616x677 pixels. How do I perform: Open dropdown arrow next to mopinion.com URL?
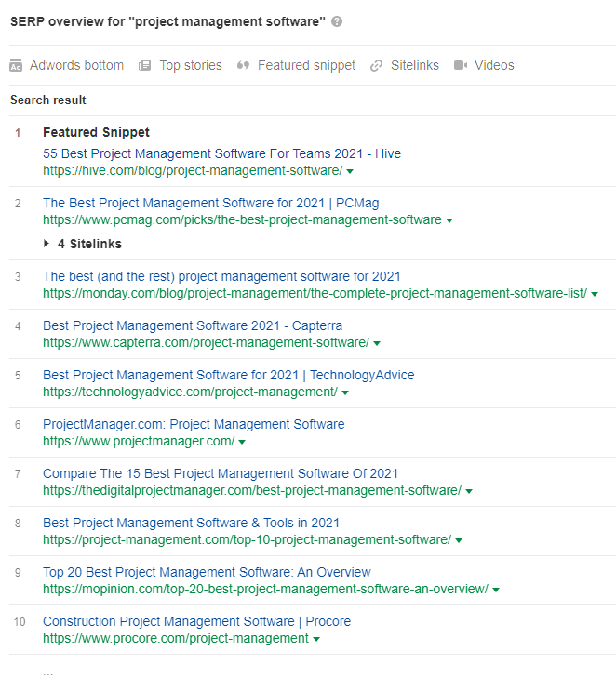pyautogui.click(x=495, y=590)
